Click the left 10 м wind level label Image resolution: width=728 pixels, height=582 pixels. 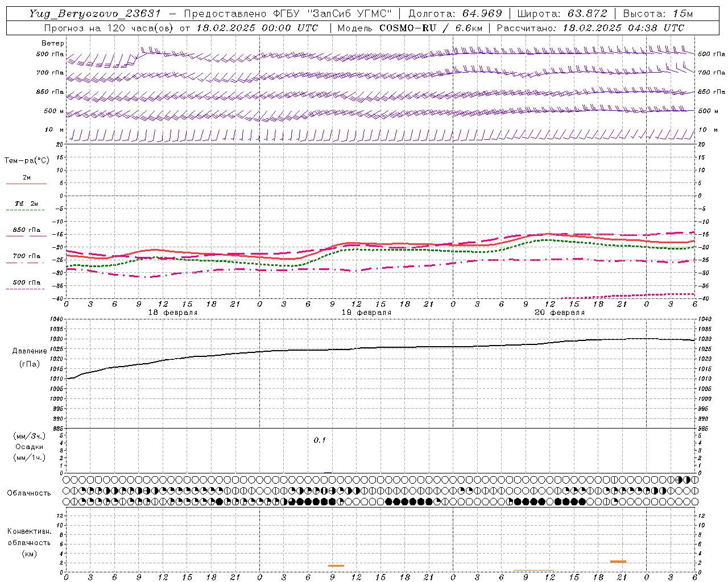tap(55, 130)
